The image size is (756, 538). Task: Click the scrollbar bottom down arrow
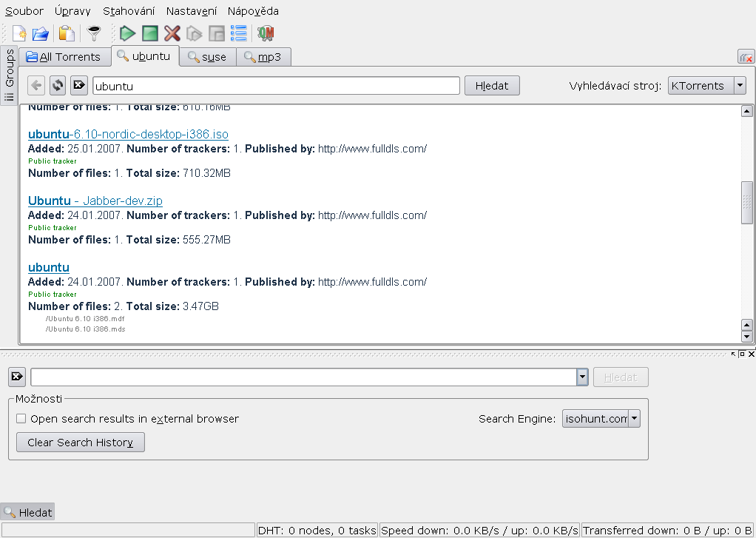click(746, 336)
